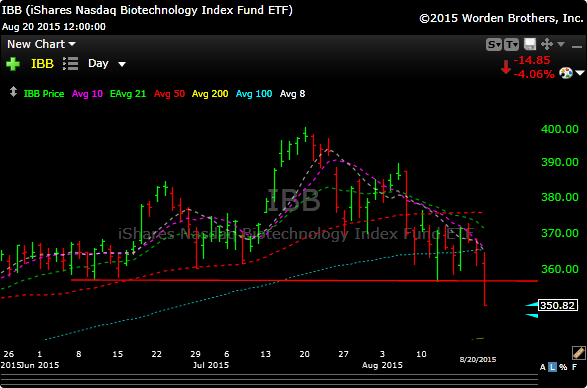Click the EAvg 21 legend label
The width and height of the screenshot is (587, 388).
tap(128, 94)
